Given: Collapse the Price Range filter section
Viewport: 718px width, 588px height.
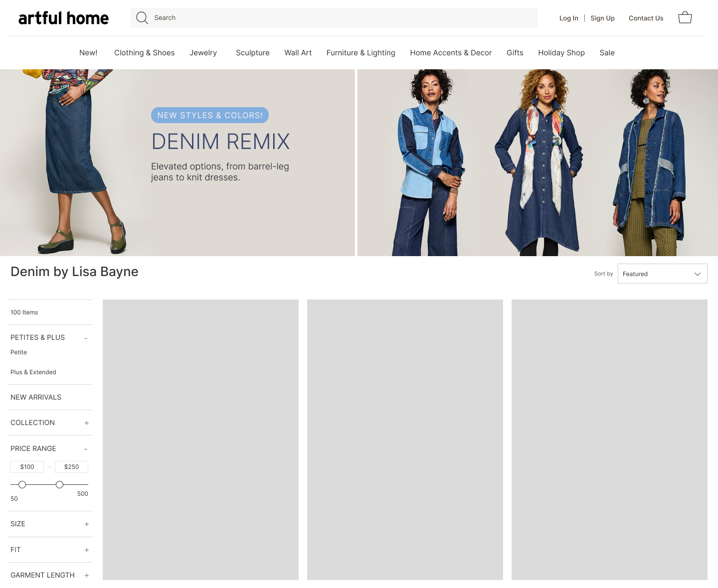Looking at the screenshot, I should pyautogui.click(x=86, y=448).
